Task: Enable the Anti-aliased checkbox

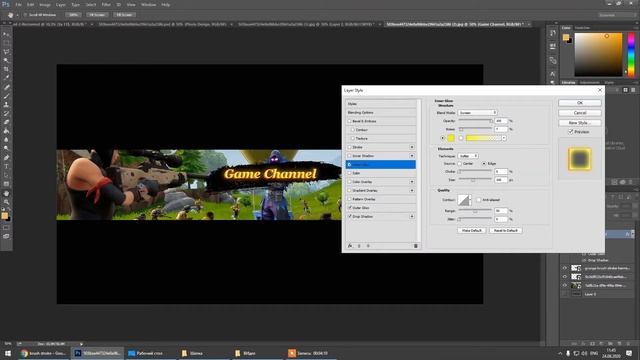Action: 479,200
